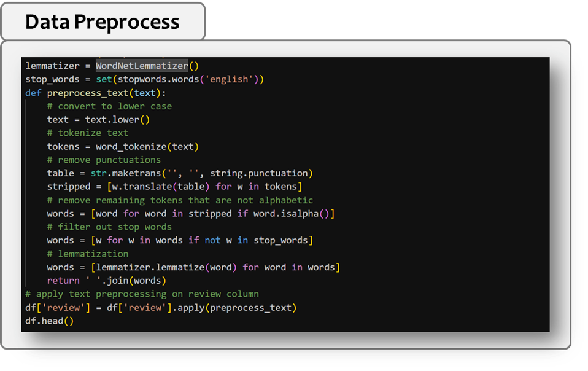Click the 'not' keyword in the stop words filter
The width and height of the screenshot is (588, 371).
(x=212, y=240)
